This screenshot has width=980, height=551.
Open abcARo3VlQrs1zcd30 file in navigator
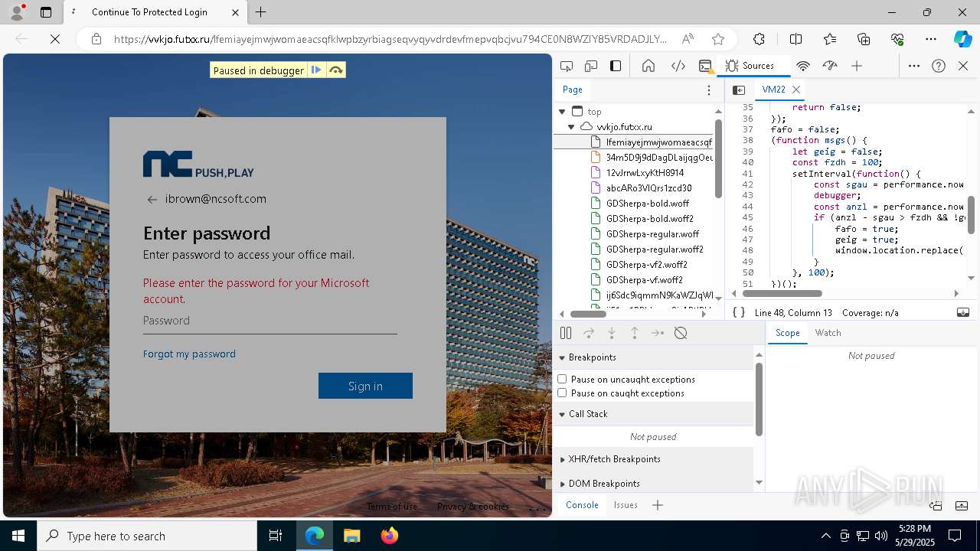(649, 188)
